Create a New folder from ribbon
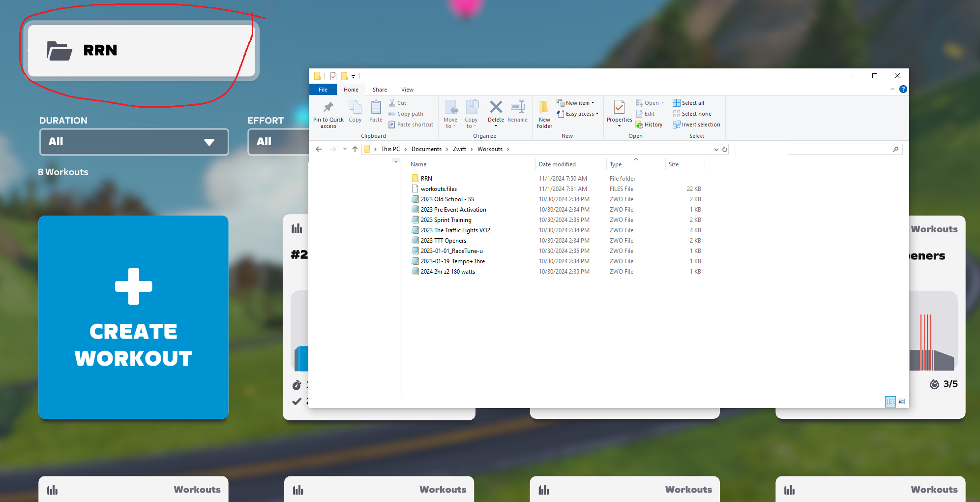This screenshot has height=502, width=980. [x=544, y=114]
